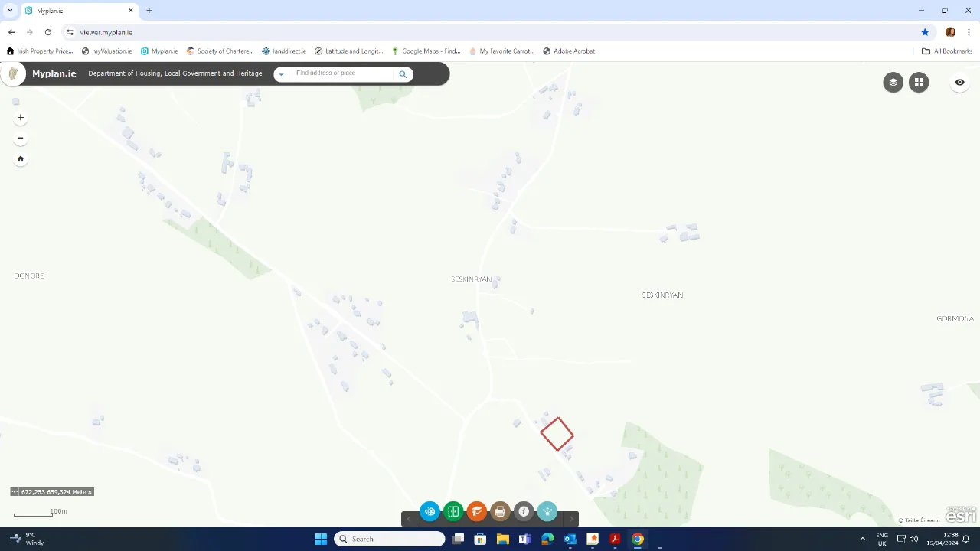Click the Myplan.ie home logo
980x551 pixels.
[x=54, y=73]
